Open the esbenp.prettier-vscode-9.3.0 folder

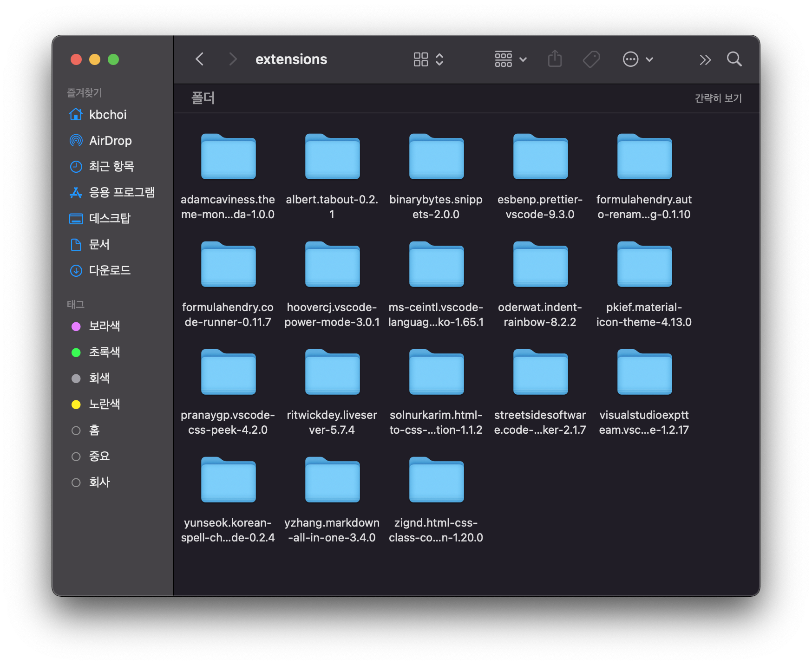click(540, 157)
